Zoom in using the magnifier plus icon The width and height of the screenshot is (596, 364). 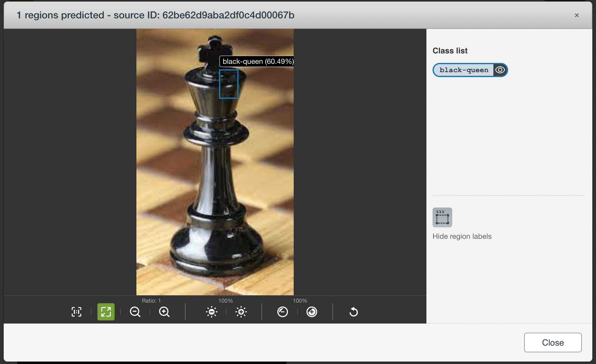point(164,312)
